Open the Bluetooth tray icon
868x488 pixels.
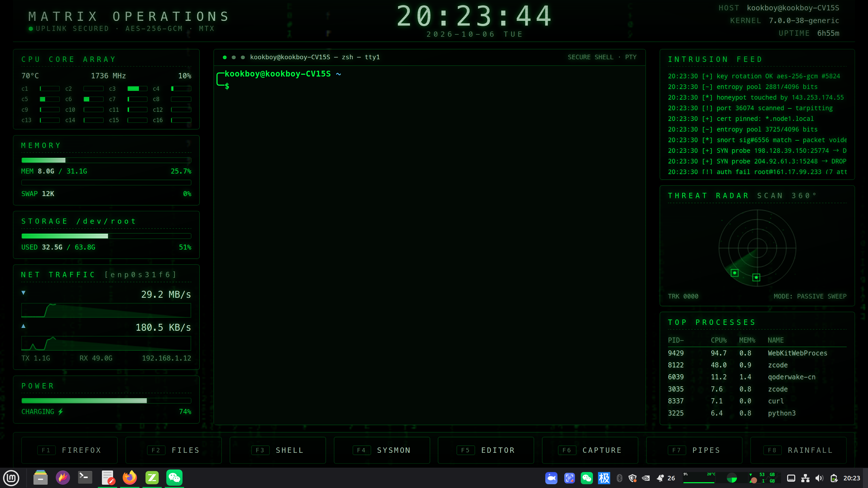[x=619, y=478]
